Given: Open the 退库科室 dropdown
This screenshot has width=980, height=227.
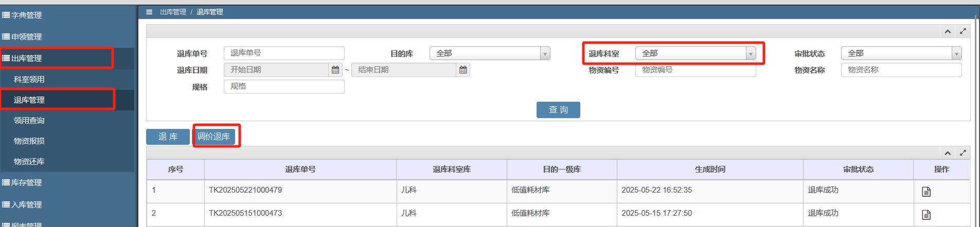Looking at the screenshot, I should click(696, 53).
